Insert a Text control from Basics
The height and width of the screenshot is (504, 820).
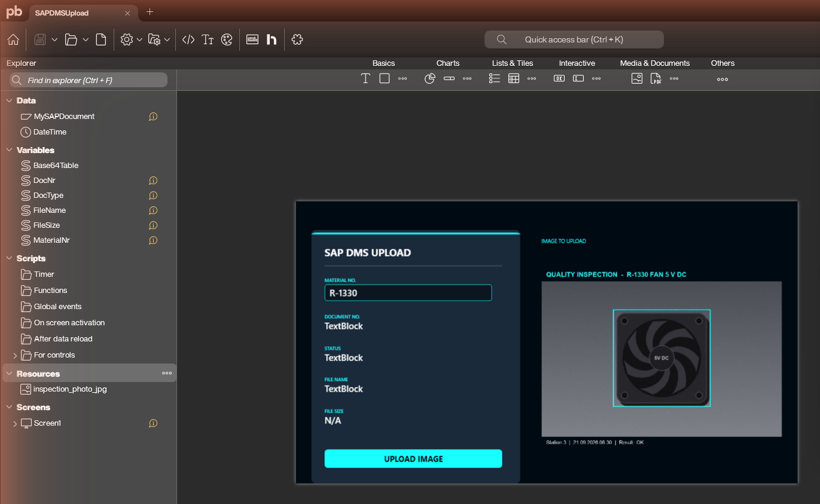click(365, 78)
